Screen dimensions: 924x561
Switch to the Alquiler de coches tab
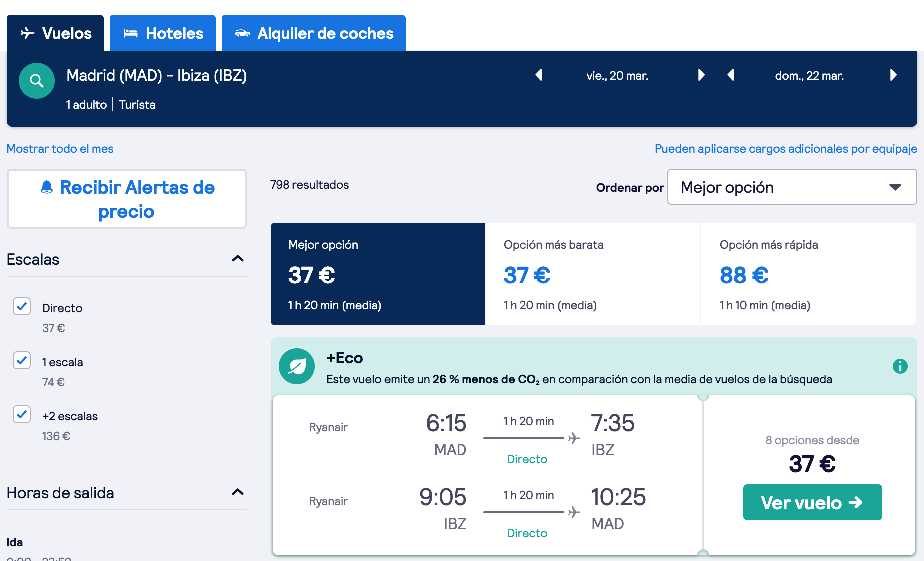click(314, 33)
